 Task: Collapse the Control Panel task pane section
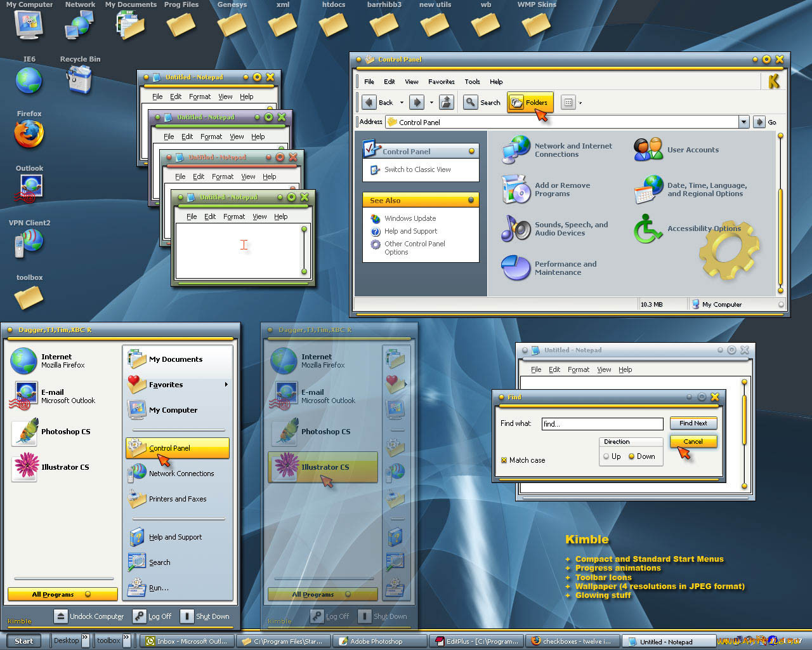[471, 151]
